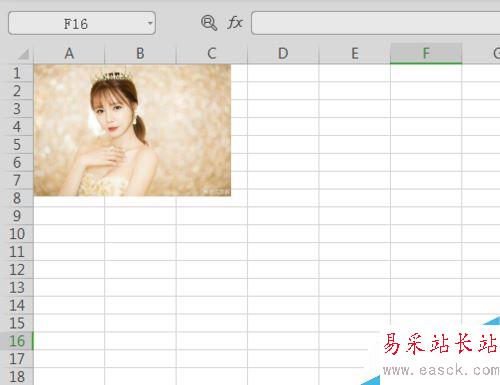Select row 17 header

(x=17, y=359)
